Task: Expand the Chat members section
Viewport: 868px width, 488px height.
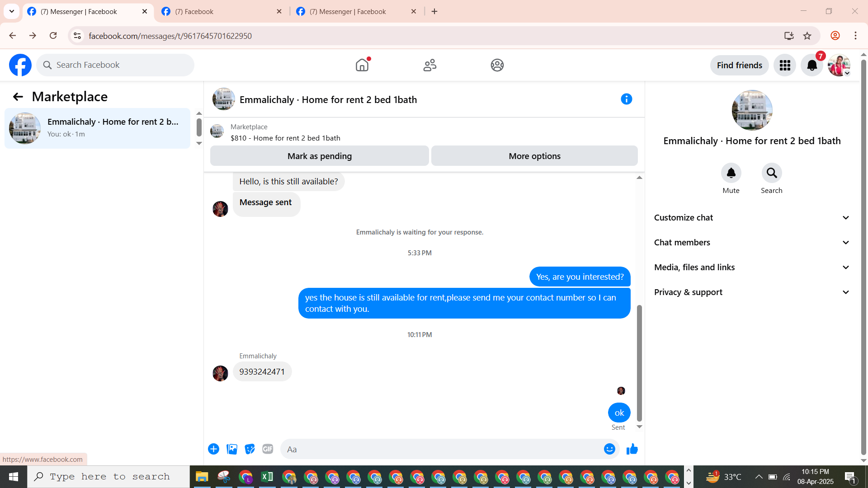Action: pos(751,243)
